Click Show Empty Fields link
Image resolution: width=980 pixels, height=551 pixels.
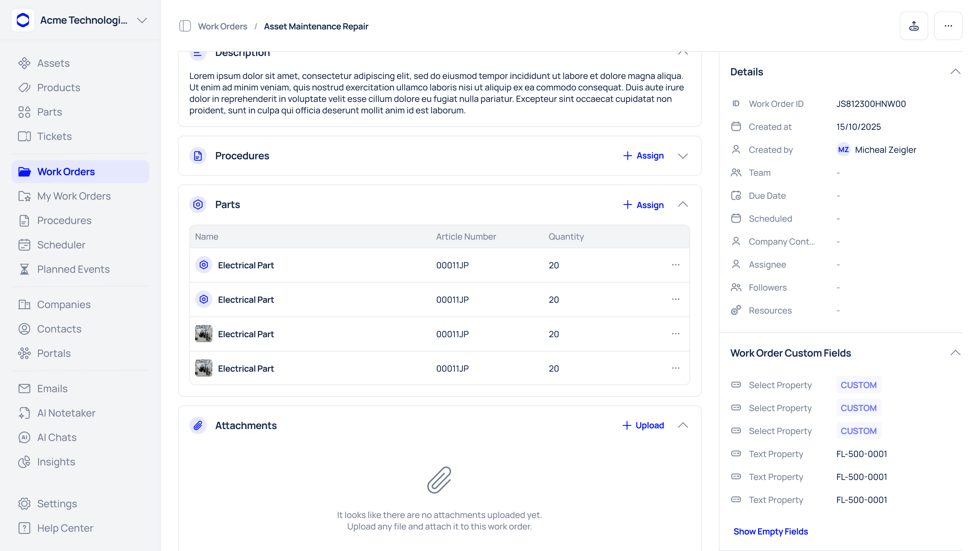point(771,531)
